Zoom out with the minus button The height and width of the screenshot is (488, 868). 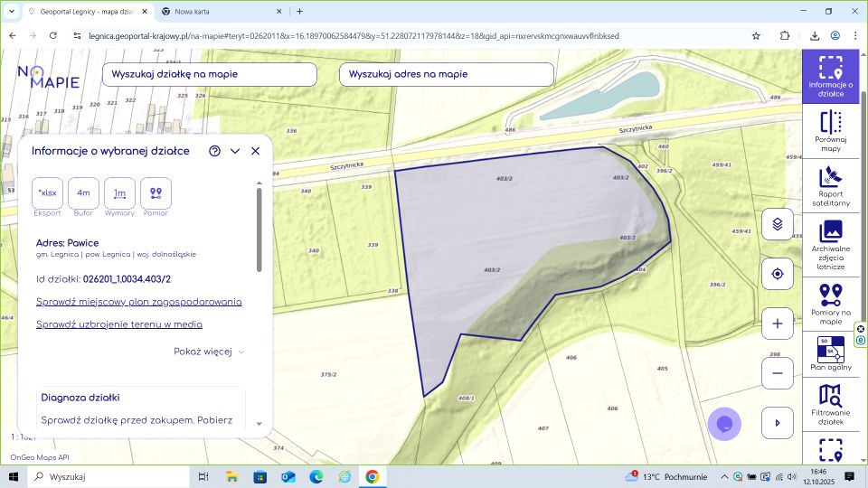777,372
